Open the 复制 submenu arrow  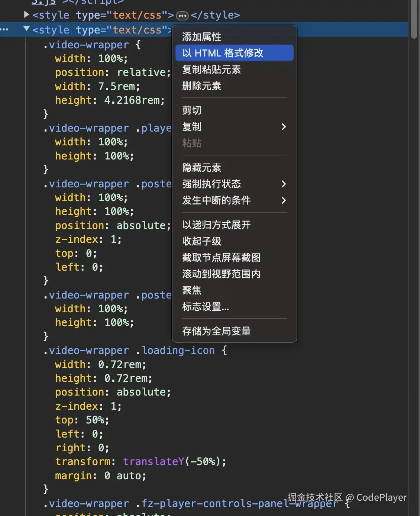click(284, 127)
